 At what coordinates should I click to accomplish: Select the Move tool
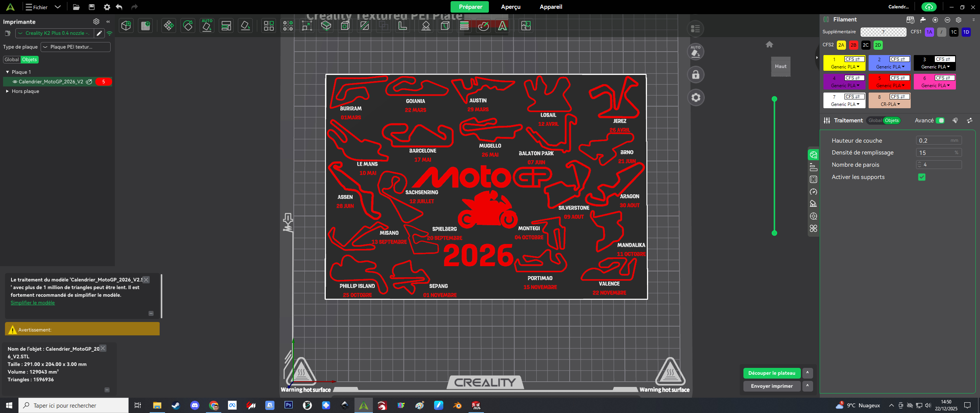click(x=168, y=26)
